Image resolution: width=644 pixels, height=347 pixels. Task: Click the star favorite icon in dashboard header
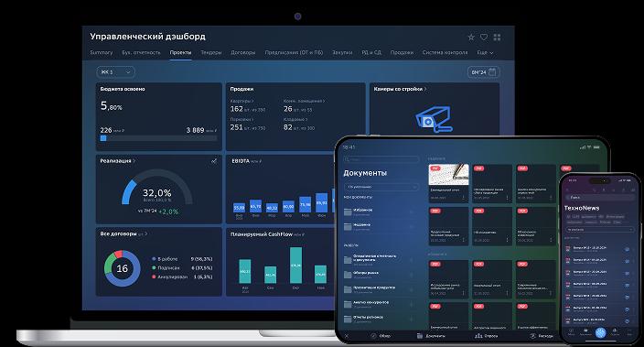point(471,38)
